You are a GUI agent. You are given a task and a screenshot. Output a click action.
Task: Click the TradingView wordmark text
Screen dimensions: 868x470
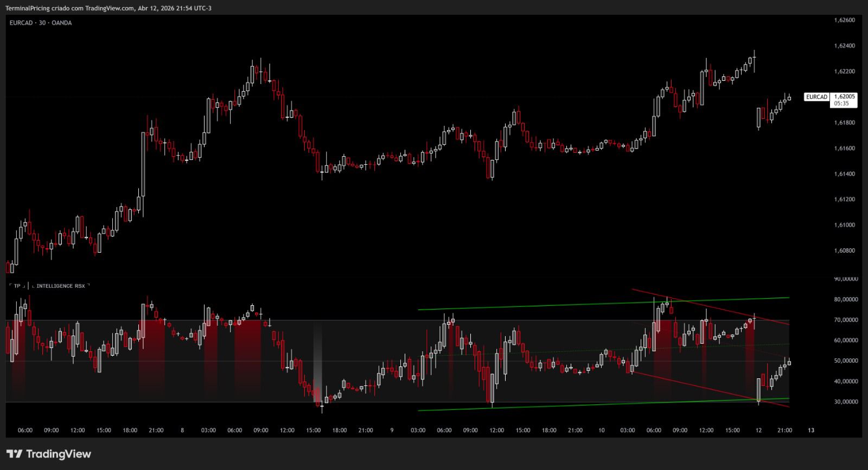pos(59,454)
